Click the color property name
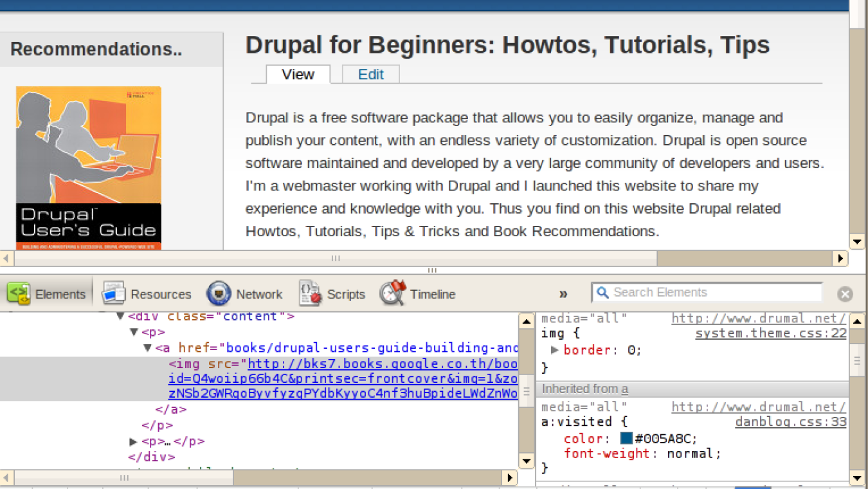 pos(583,439)
